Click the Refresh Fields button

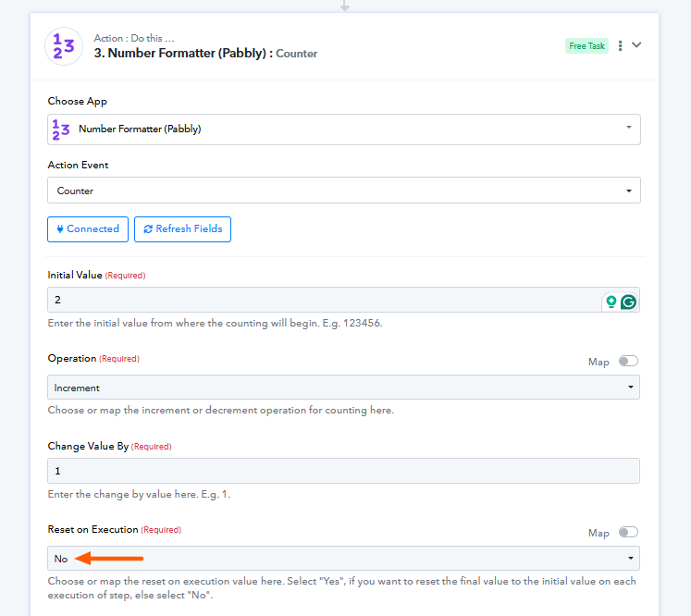click(182, 229)
